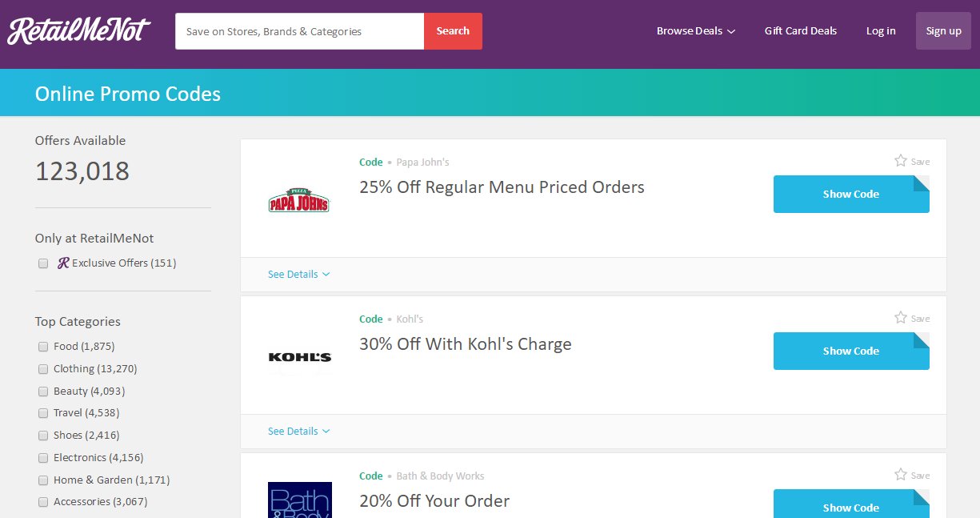The image size is (980, 518).
Task: Check the Exclusive Offers checkbox
Action: coord(43,263)
